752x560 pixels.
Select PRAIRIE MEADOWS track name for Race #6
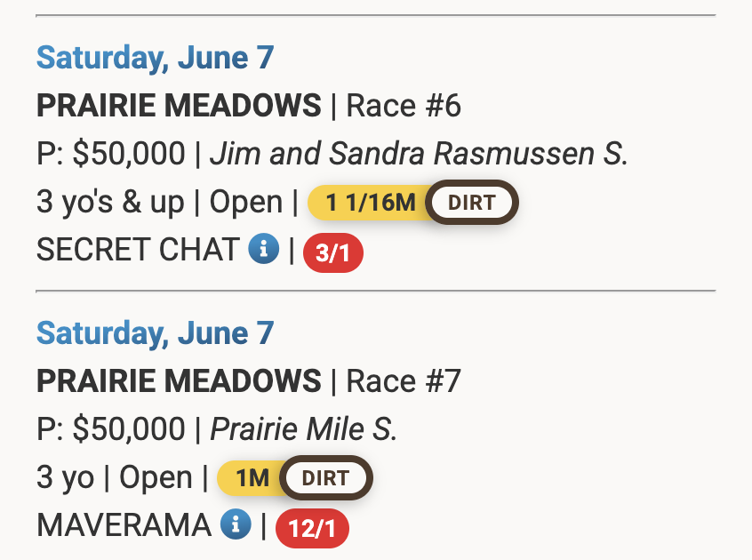tap(179, 107)
